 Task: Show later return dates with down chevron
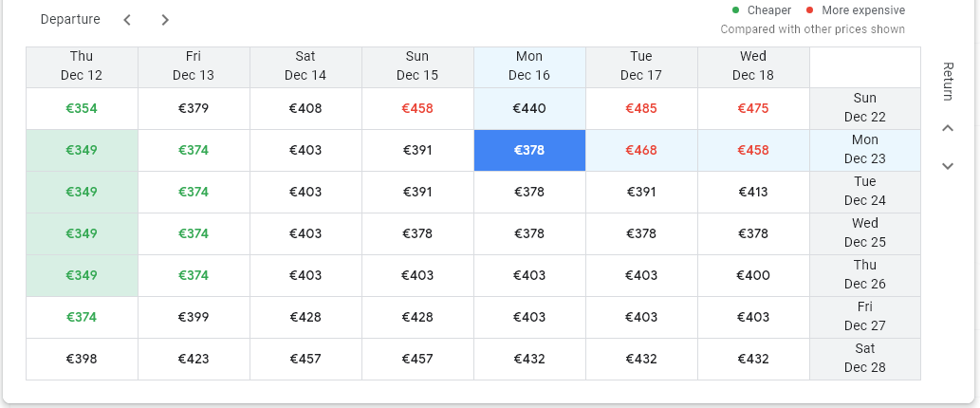point(947,166)
